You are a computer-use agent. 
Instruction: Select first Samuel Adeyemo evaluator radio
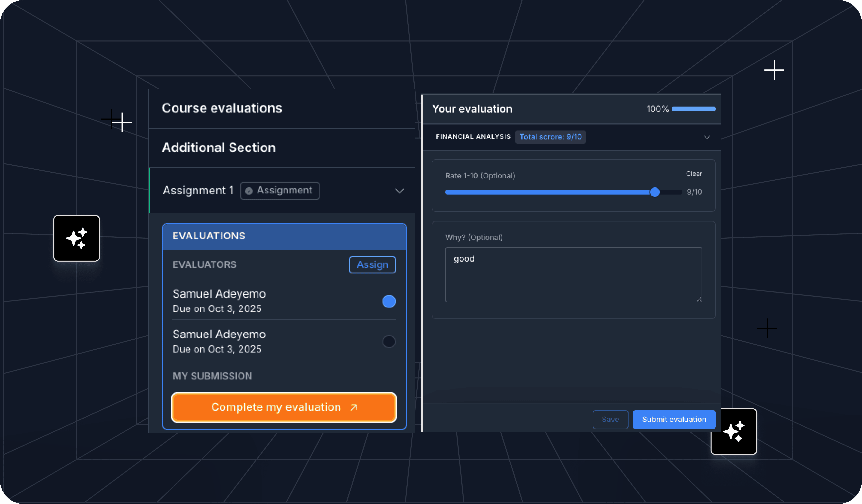(389, 301)
